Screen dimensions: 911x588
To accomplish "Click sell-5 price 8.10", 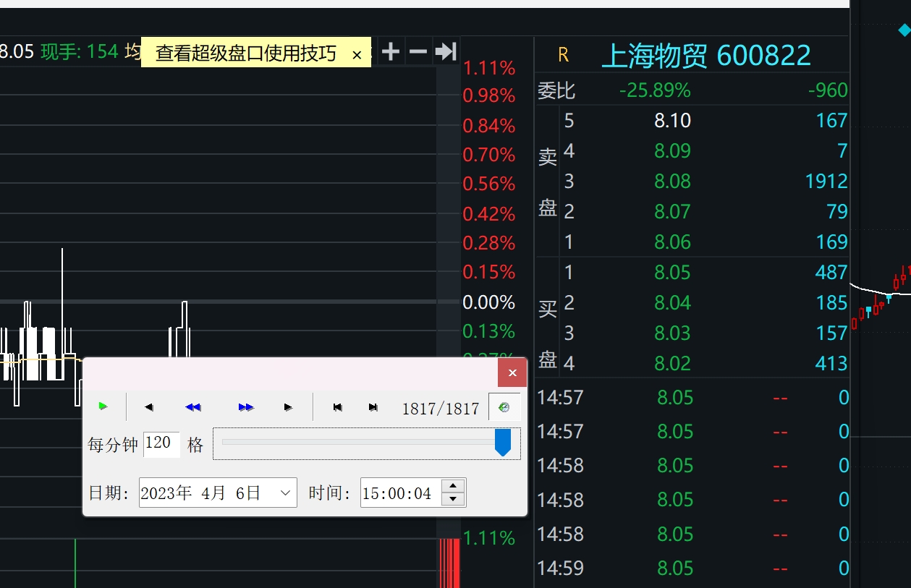I will (x=673, y=120).
